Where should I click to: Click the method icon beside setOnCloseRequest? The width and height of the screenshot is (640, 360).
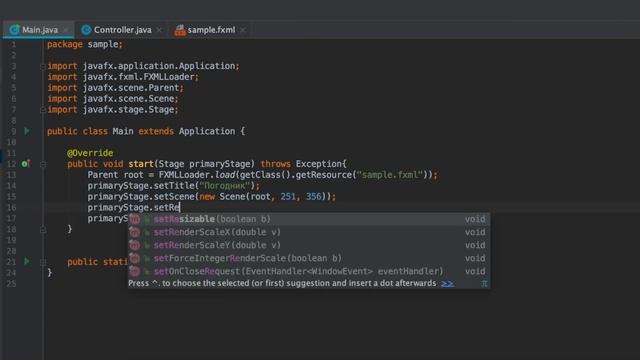[135, 271]
